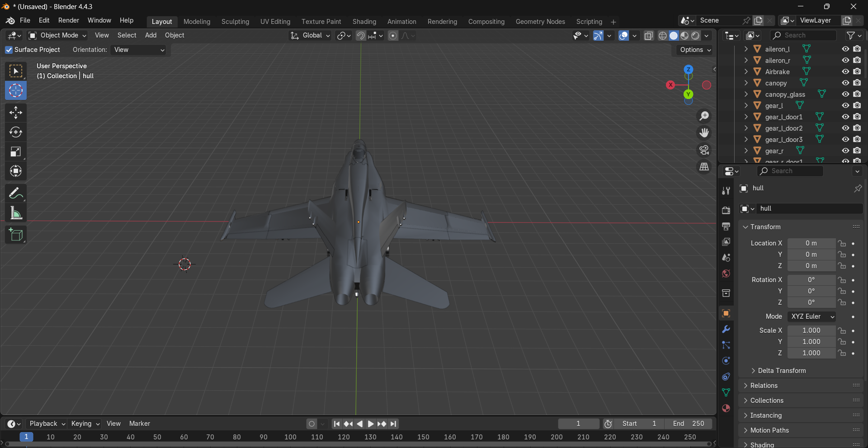Open the Options dropdown in viewport

point(695,50)
